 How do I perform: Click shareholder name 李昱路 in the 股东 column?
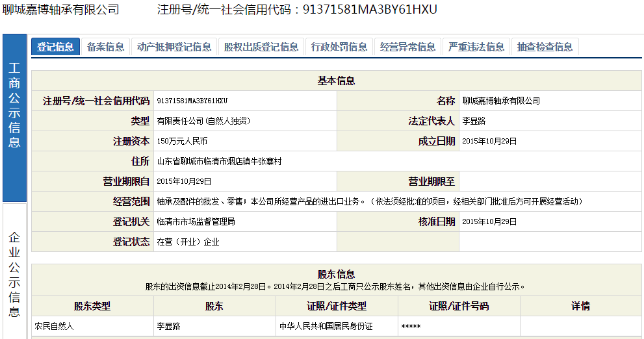tap(168, 326)
